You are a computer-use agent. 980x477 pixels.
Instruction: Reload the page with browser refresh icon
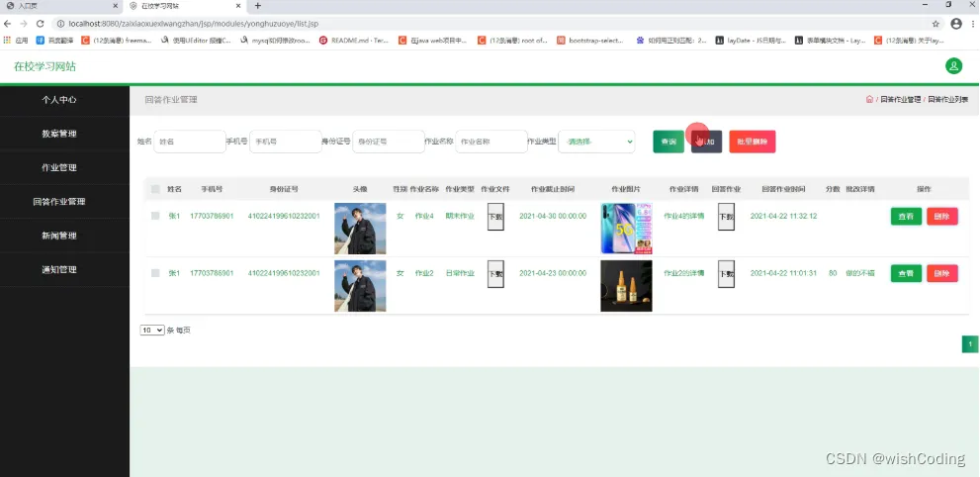(x=40, y=24)
